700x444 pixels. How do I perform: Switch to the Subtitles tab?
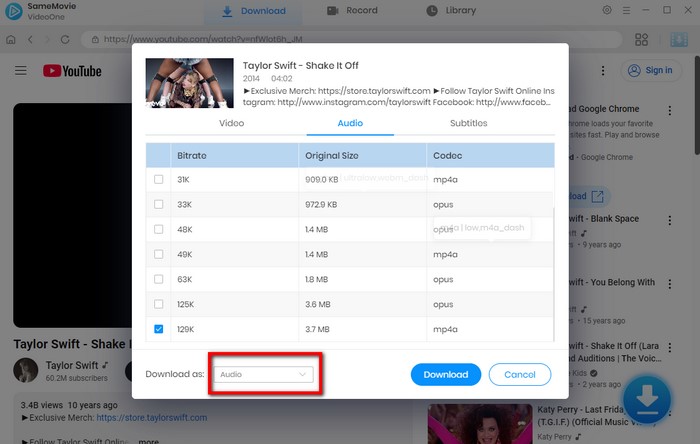tap(468, 123)
